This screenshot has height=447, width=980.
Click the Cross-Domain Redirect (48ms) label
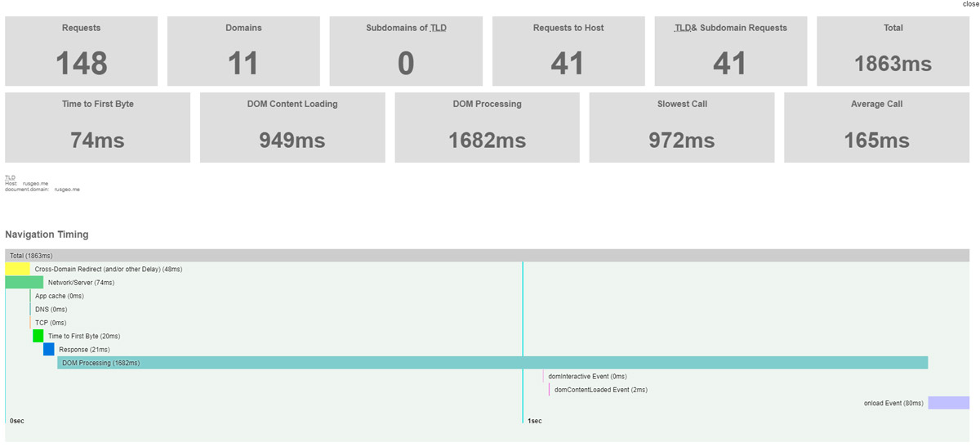(x=109, y=270)
